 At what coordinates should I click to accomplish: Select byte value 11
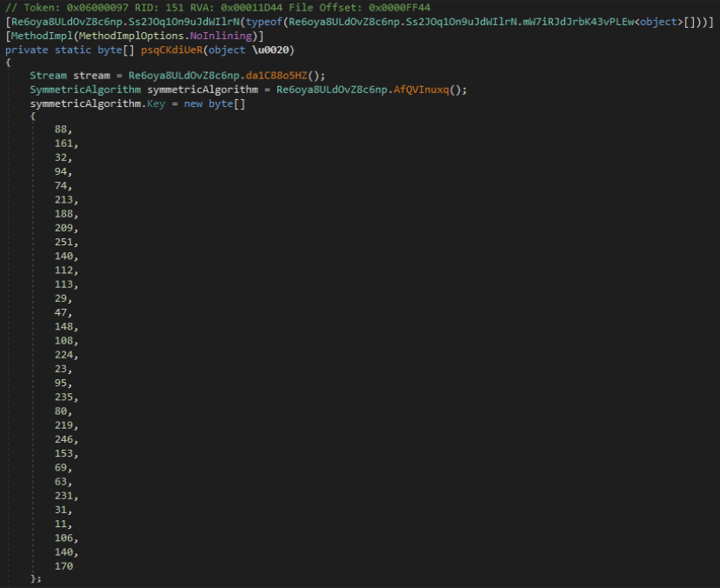61,525
